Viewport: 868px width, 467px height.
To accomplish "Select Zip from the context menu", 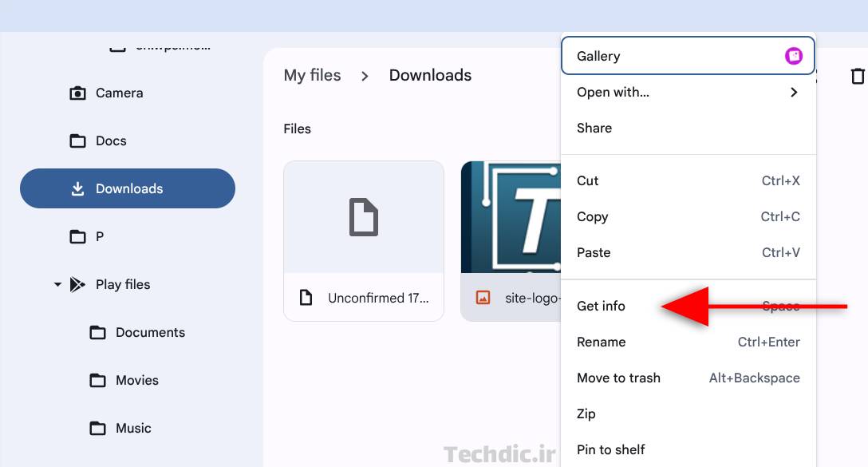I will (586, 414).
